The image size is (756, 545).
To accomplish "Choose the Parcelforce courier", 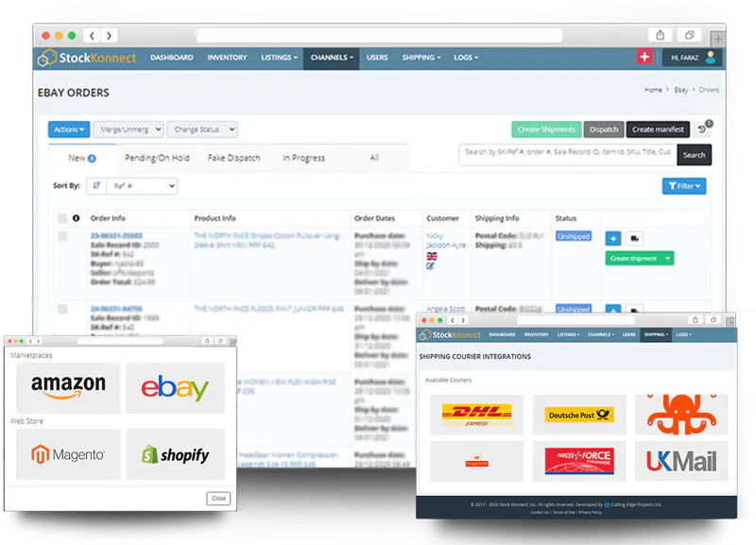I will point(578,461).
